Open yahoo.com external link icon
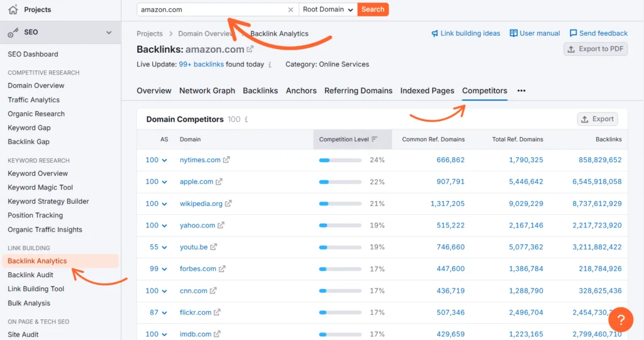Image resolution: width=644 pixels, height=340 pixels. (221, 225)
